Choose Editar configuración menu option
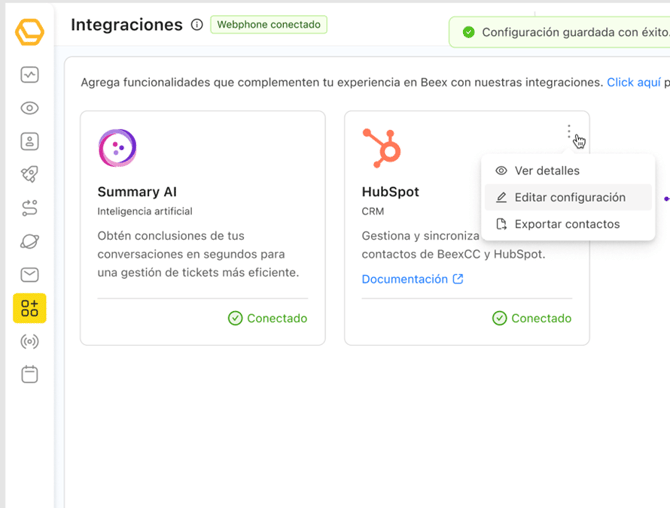Screen dimensions: 670x508 569,198
